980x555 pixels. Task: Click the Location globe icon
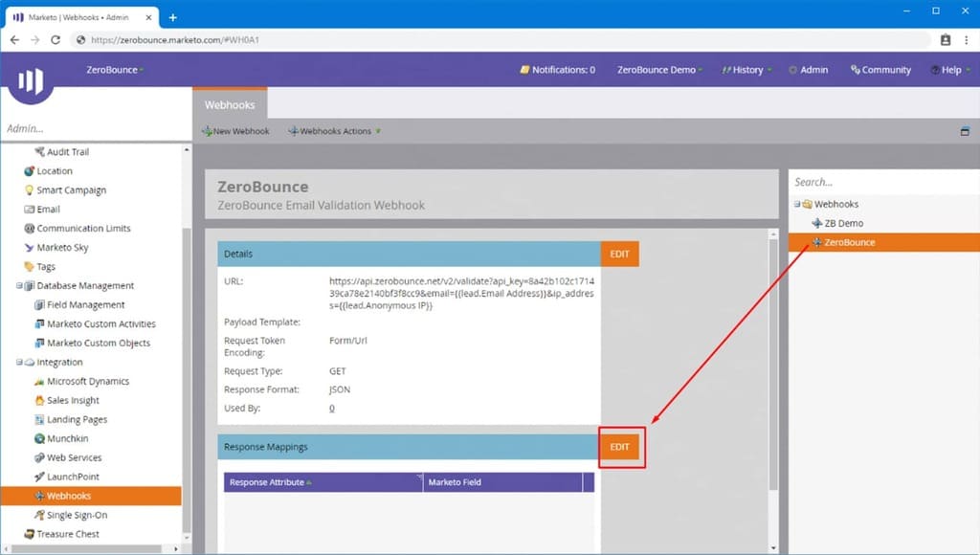click(x=29, y=170)
